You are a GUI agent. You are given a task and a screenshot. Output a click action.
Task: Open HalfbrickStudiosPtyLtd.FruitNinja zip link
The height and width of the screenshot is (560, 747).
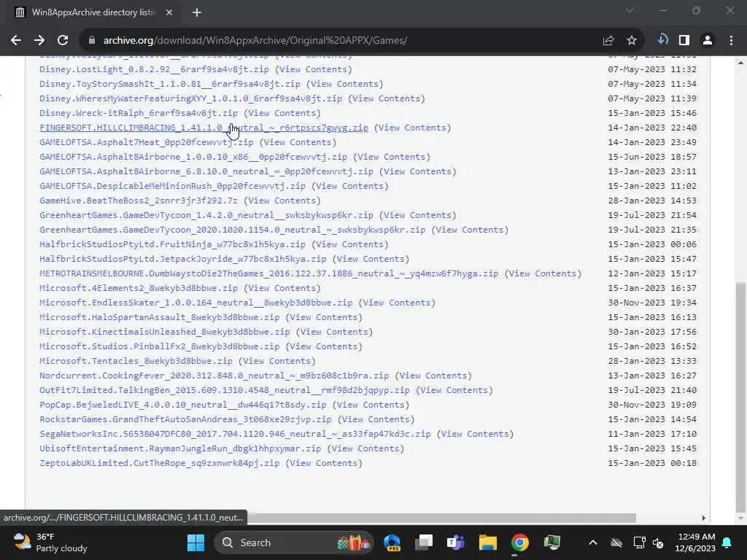(x=172, y=244)
